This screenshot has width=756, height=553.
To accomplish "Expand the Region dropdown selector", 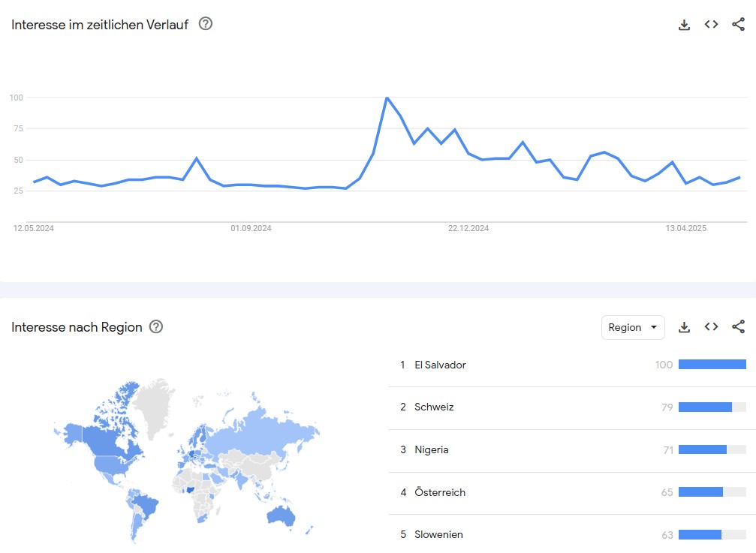I will coord(633,327).
